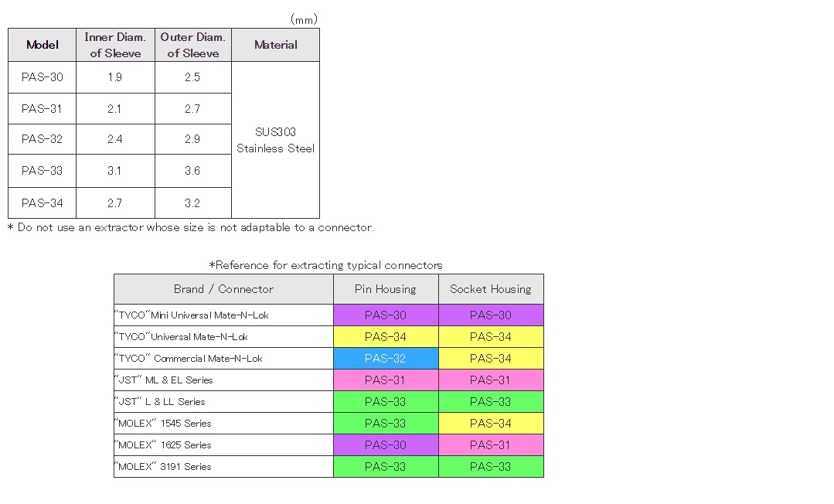834x504 pixels.
Task: Select "MOLEX 1625 Series" row label
Action: pos(223,445)
